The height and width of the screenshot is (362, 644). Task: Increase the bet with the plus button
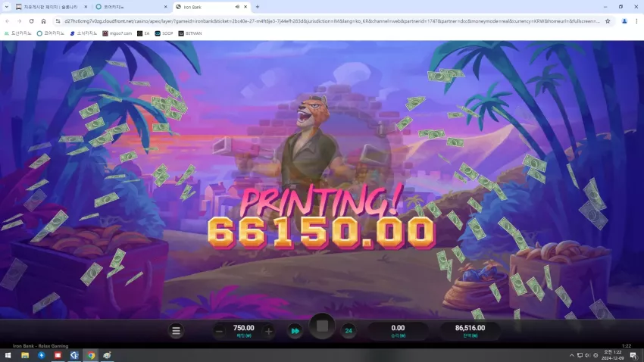point(269,331)
